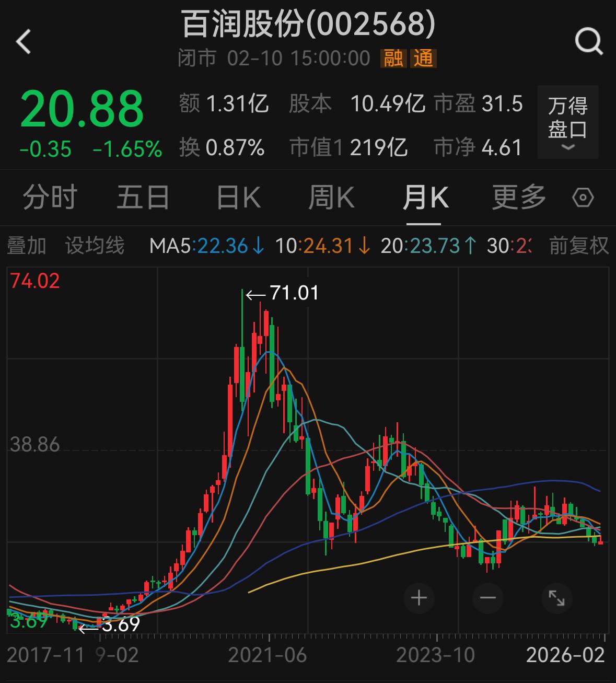
Task: Open the 更多 chart period menu
Action: tap(518, 198)
